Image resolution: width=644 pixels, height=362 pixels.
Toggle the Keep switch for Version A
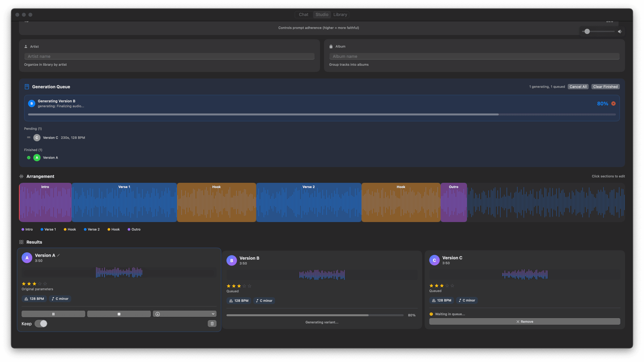41,323
